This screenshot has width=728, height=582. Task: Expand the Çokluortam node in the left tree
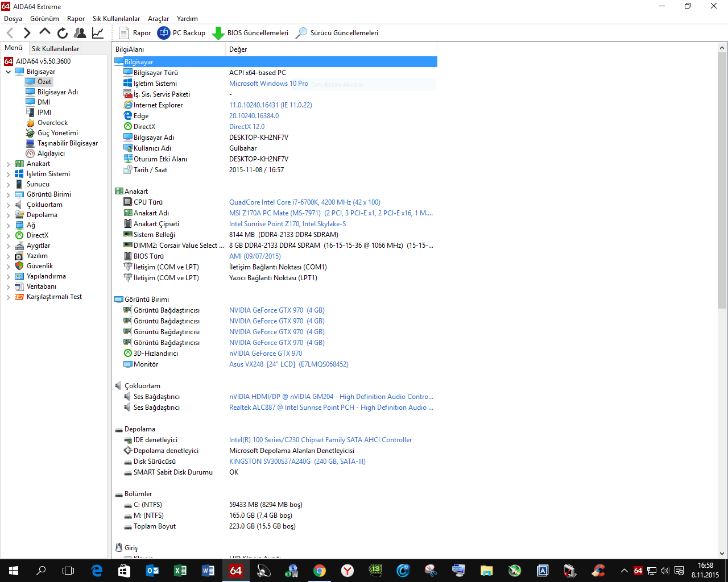click(8, 205)
